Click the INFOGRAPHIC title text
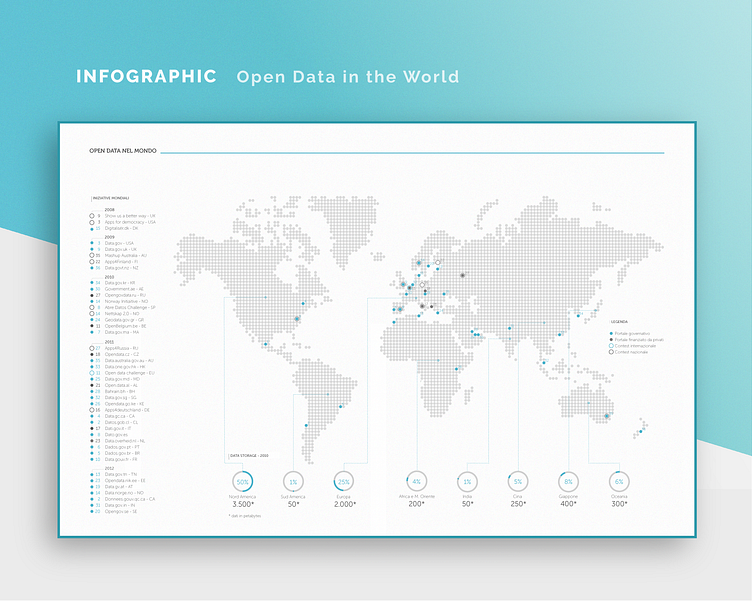Image resolution: width=752 pixels, height=601 pixels. tap(146, 77)
